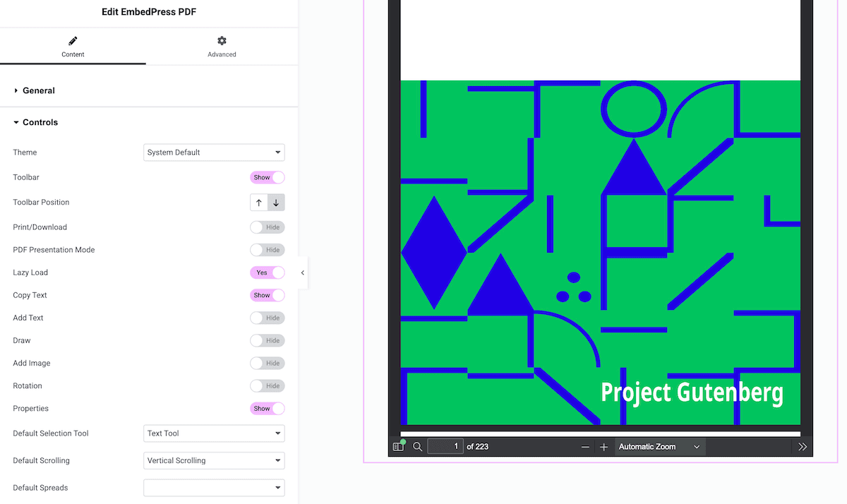This screenshot has height=504, width=847.
Task: Open the PDF viewer tools double-chevron menu
Action: (x=803, y=447)
